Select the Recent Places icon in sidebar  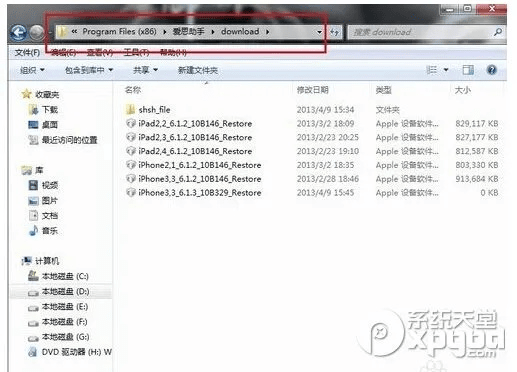(x=33, y=140)
